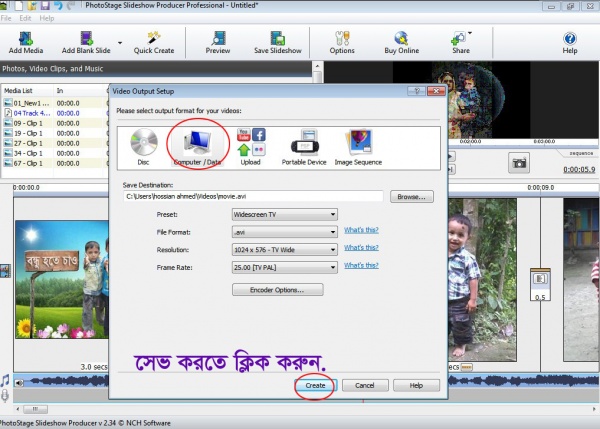Click the dialog's question-mark help button

tap(417, 91)
